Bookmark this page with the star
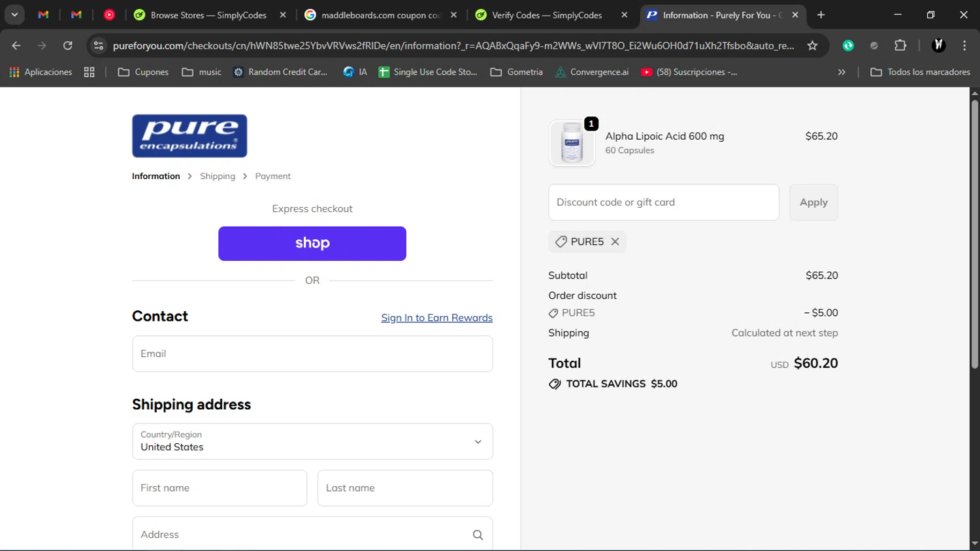The image size is (980, 551). pyautogui.click(x=812, y=45)
